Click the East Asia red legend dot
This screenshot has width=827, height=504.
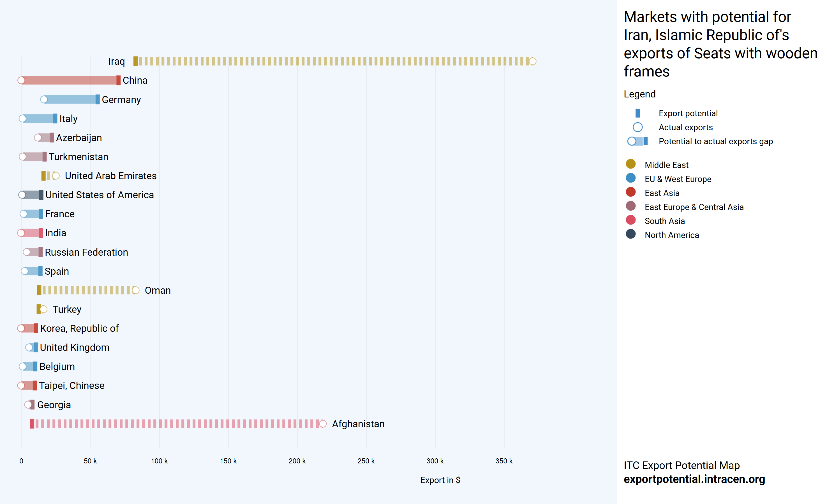[631, 192]
